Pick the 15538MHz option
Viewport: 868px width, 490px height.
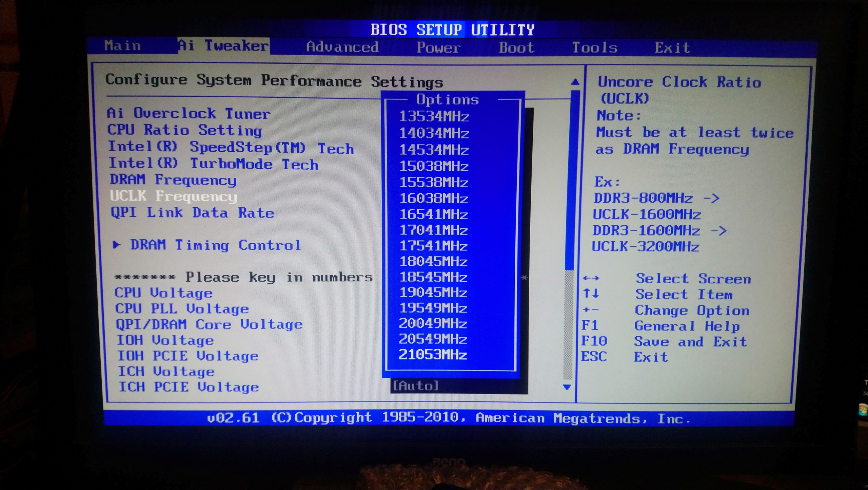[434, 183]
